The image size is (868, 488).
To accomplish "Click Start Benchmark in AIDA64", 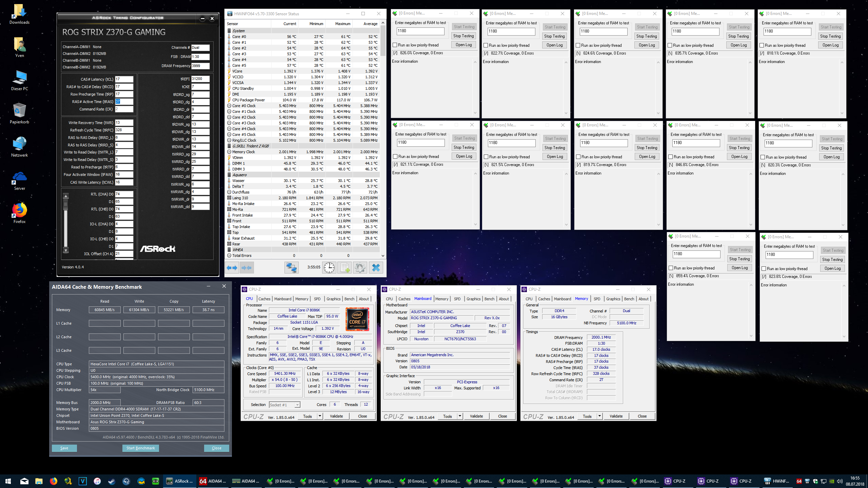I will pyautogui.click(x=140, y=448).
